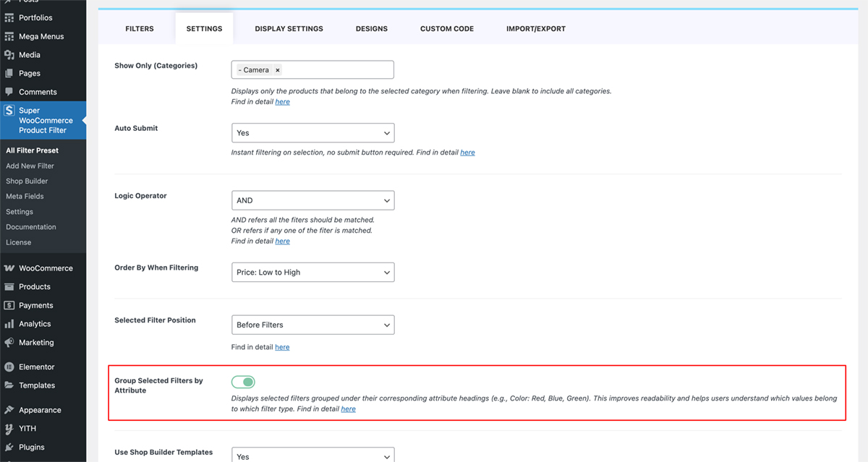This screenshot has height=462, width=868.
Task: Open the Selected Filter Position dropdown
Action: coord(312,325)
